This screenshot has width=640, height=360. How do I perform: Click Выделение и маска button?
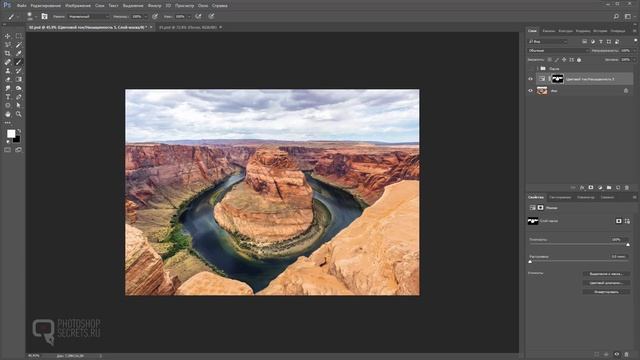click(x=606, y=274)
